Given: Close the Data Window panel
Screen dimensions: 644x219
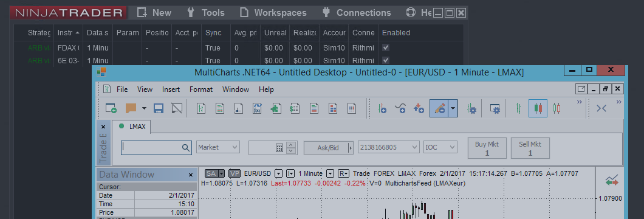Looking at the screenshot, I should (191, 175).
